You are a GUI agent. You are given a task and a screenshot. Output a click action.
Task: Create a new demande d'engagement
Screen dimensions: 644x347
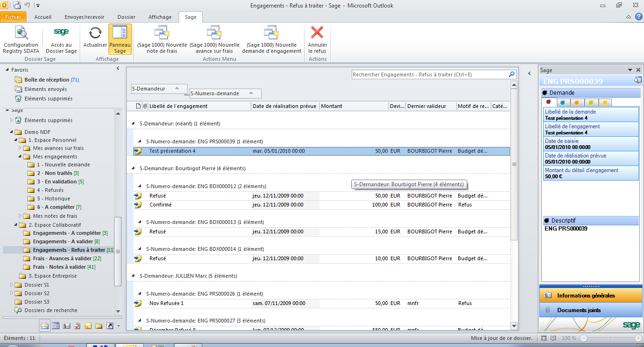click(x=272, y=40)
